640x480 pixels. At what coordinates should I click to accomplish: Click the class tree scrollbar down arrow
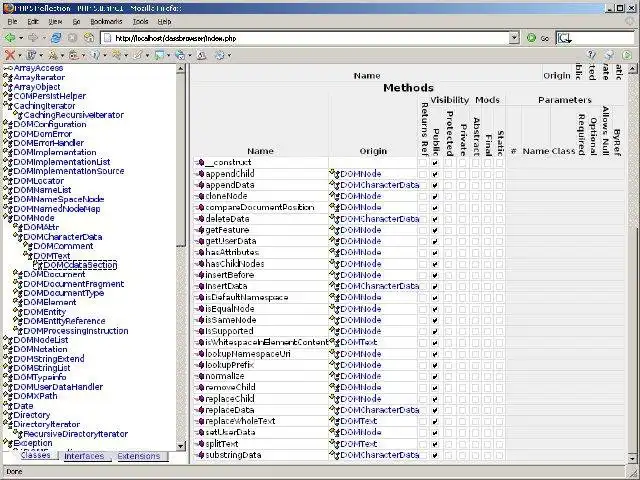pos(181,446)
